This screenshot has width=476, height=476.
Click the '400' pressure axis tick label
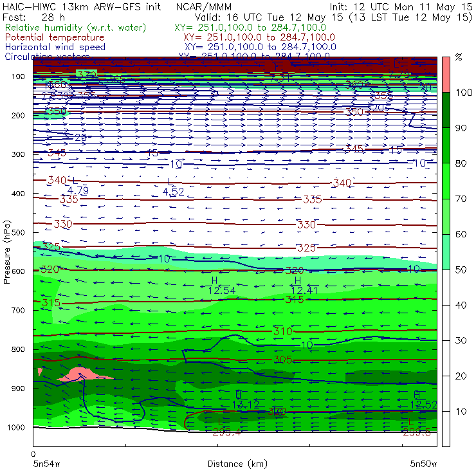pos(18,194)
